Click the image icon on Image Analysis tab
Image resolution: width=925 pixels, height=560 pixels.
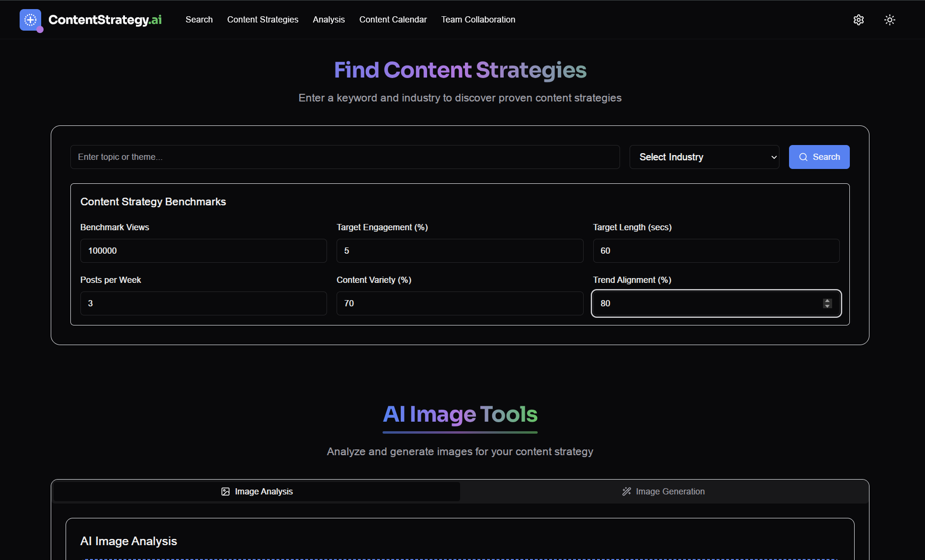click(225, 491)
